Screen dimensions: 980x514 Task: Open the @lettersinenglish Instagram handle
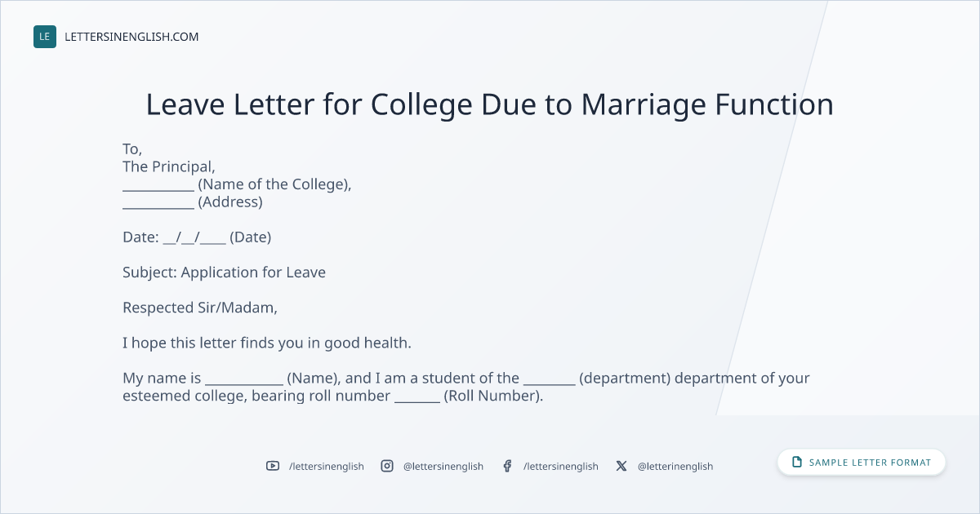[x=443, y=466]
